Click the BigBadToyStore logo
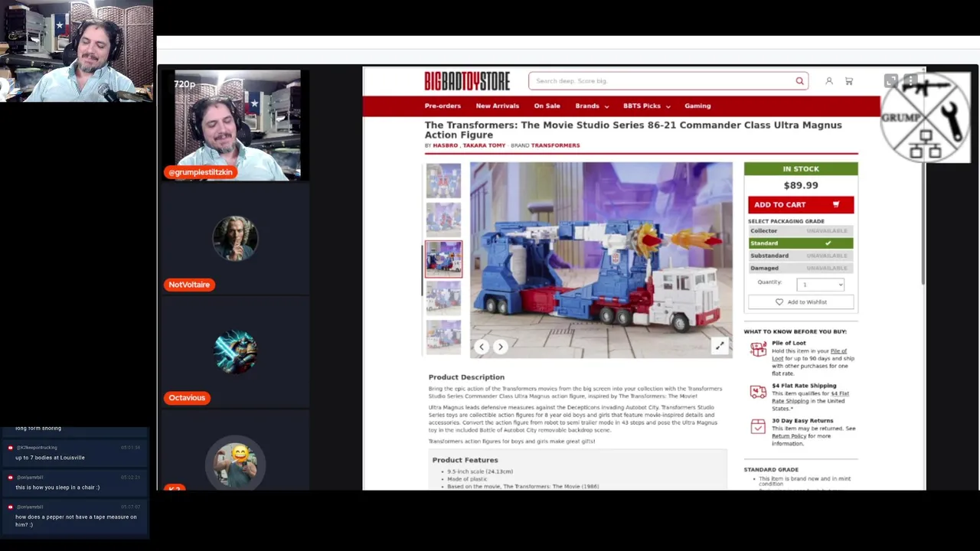 pos(467,81)
